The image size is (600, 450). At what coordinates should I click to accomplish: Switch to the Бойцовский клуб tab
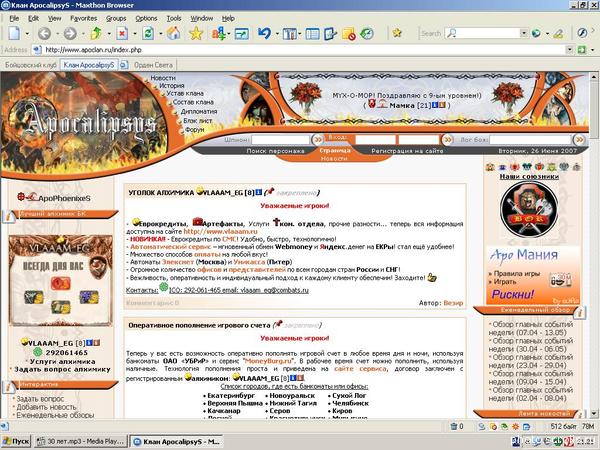pos(31,65)
